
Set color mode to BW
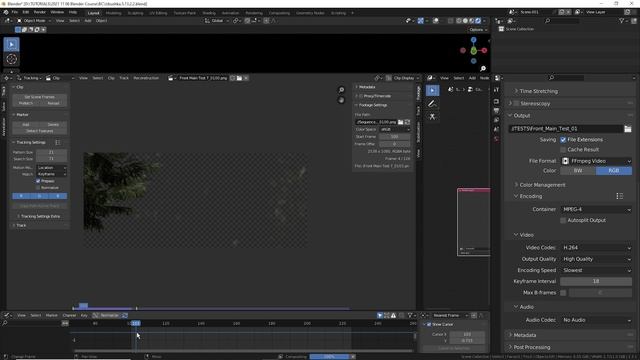[x=578, y=171]
